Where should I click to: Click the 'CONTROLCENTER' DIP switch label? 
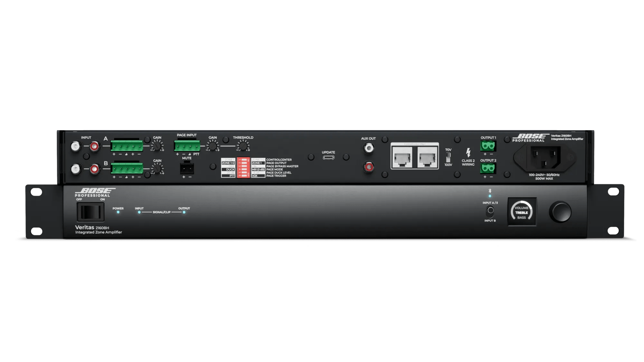pyautogui.click(x=279, y=160)
